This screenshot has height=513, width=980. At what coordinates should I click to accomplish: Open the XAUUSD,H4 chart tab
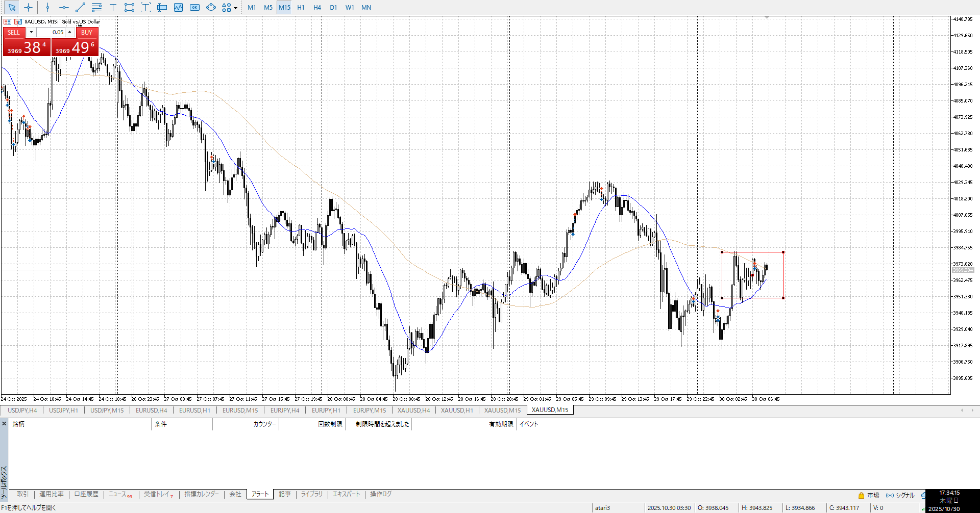413,410
